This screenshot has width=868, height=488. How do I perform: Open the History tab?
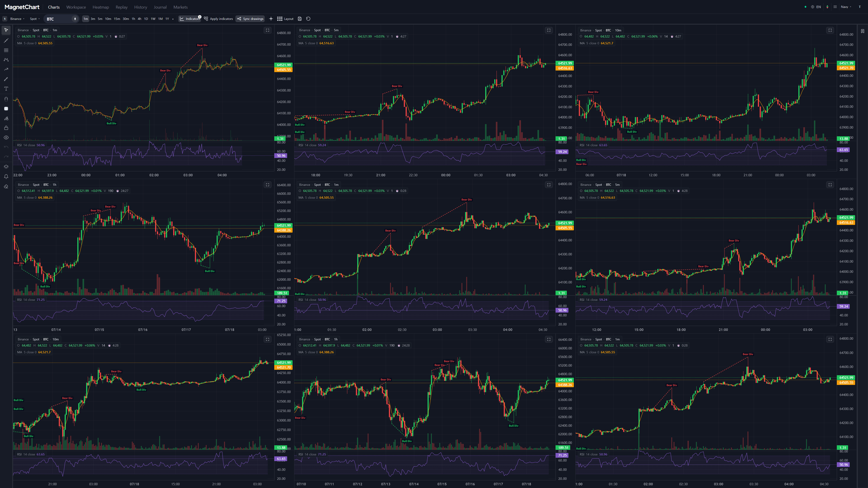(140, 7)
